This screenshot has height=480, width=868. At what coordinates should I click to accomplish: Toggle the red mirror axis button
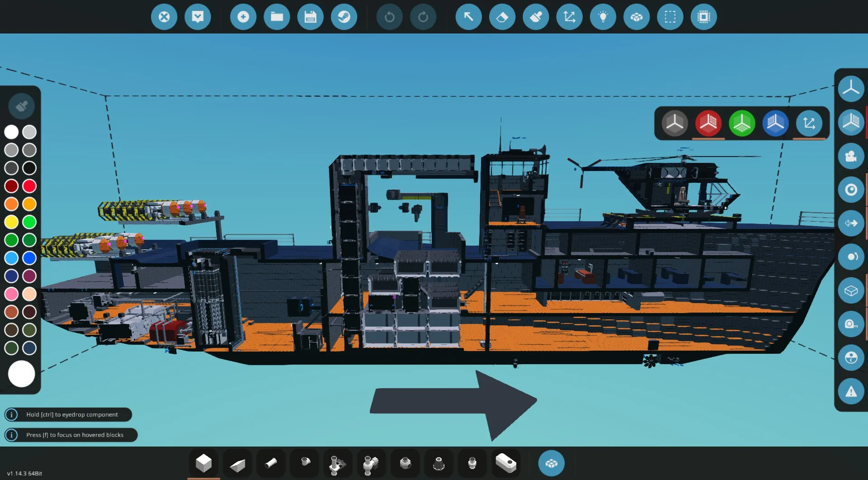[x=708, y=123]
